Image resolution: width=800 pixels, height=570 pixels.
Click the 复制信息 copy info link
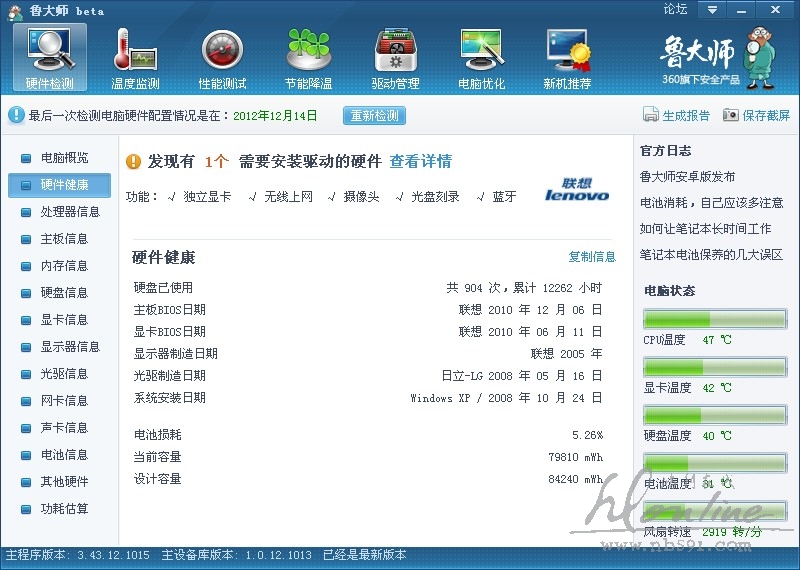pos(592,257)
